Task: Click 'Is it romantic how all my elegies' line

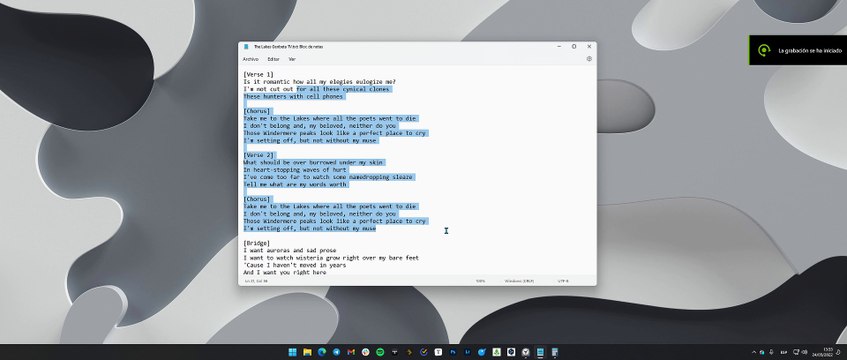Action: (319, 82)
